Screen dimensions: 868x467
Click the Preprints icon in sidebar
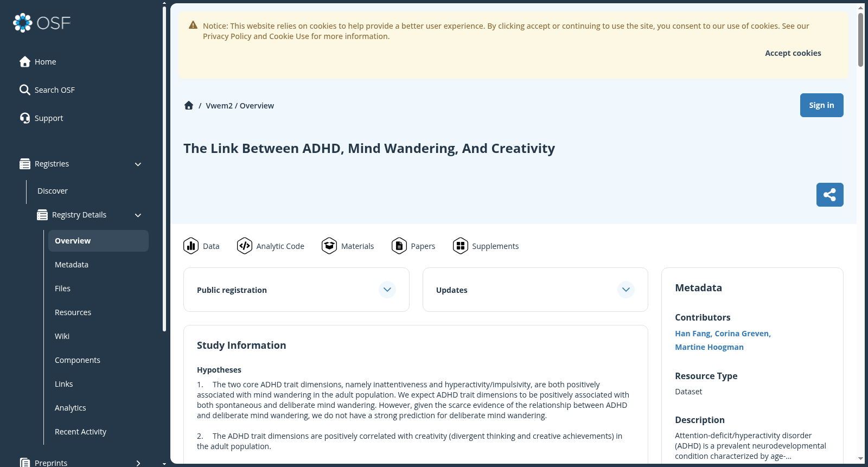25,463
